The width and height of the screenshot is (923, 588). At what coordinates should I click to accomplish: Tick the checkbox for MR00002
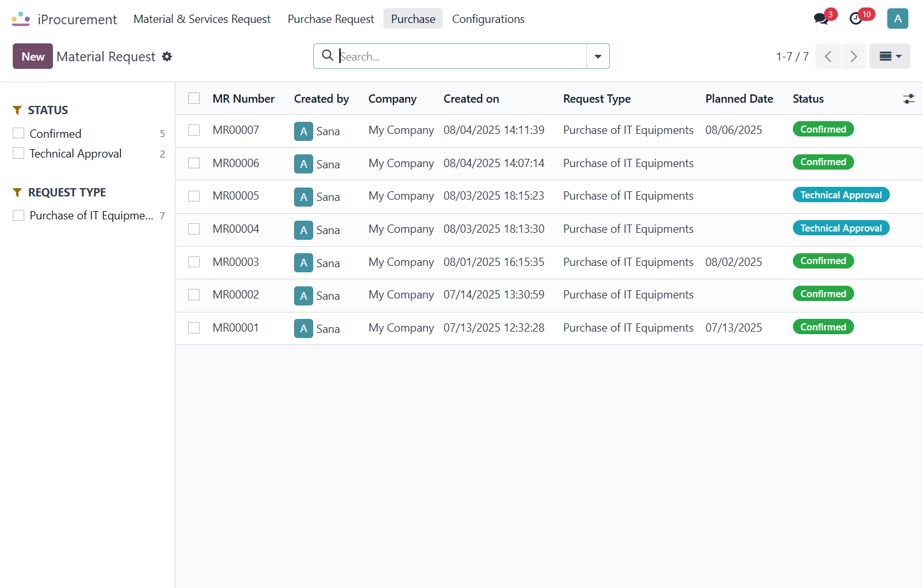[194, 295]
